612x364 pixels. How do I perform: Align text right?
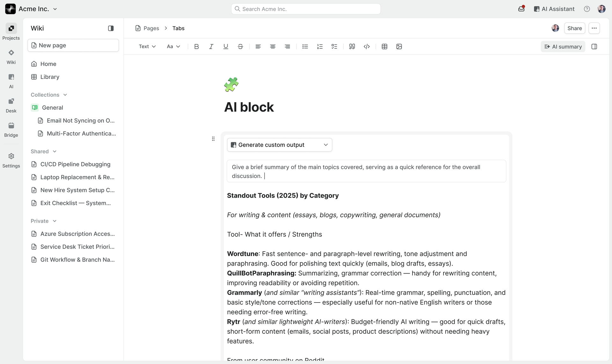tap(288, 46)
